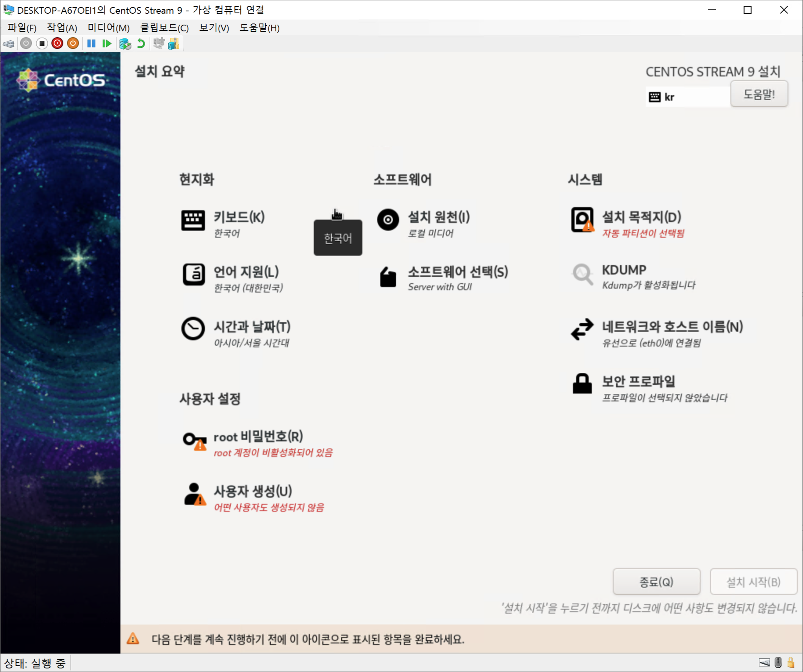Click the 도움말! help button

click(x=759, y=94)
